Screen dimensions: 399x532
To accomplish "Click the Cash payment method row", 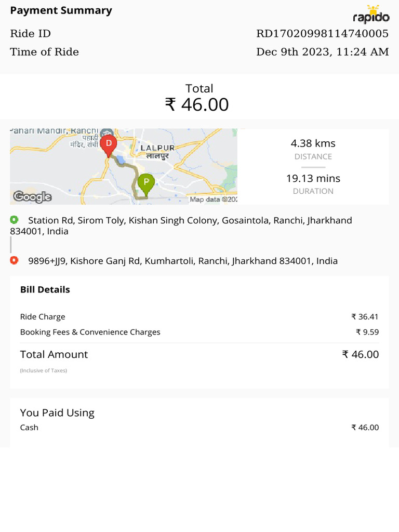I will tap(199, 428).
